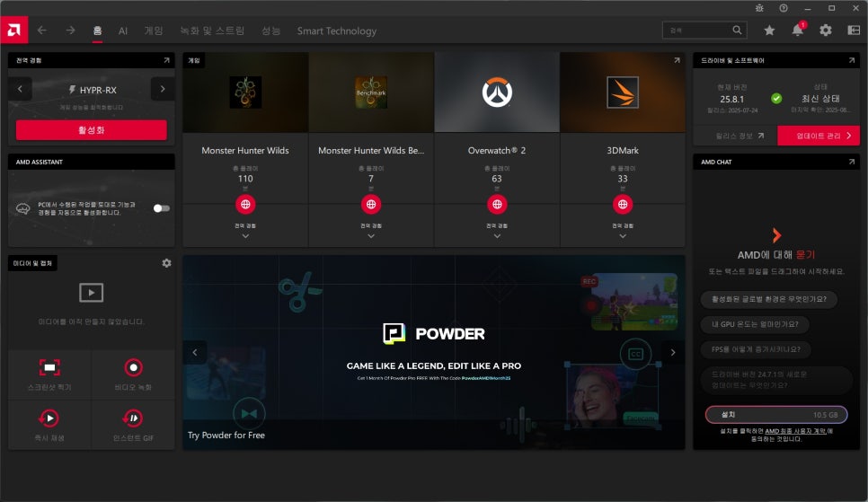Click the media playback placeholder icon
The width and height of the screenshot is (868, 502).
(x=92, y=292)
